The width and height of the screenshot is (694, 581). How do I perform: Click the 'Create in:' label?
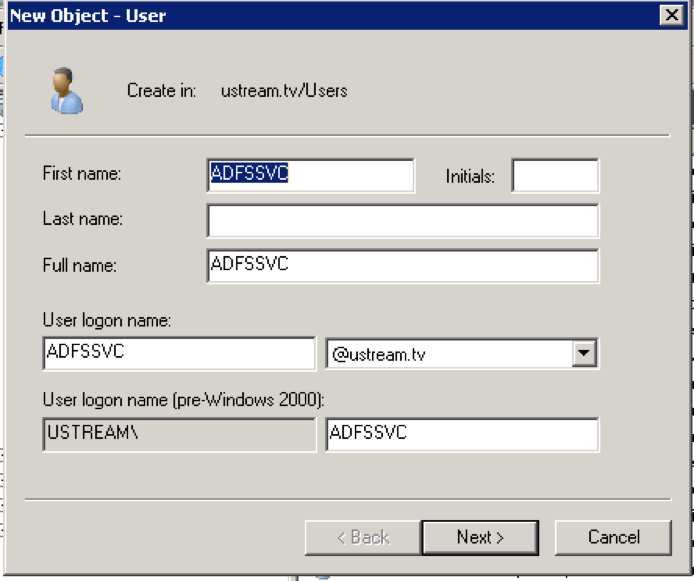[x=162, y=91]
